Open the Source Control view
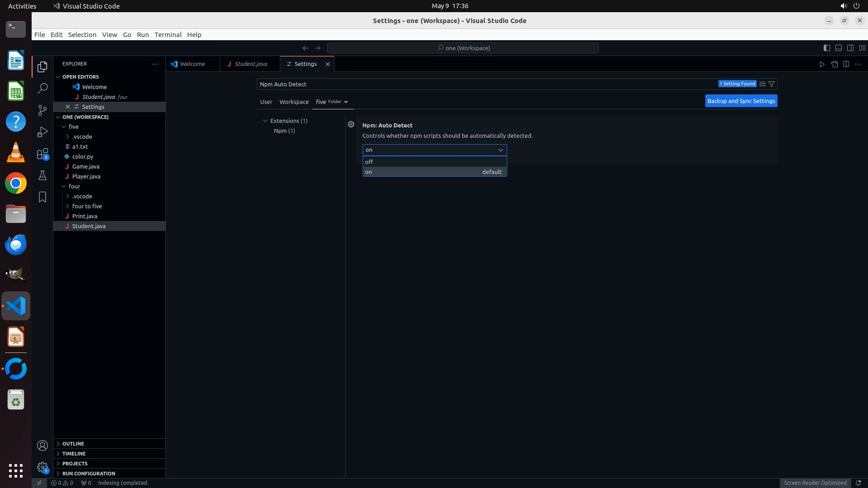The height and width of the screenshot is (488, 868). coord(42,110)
